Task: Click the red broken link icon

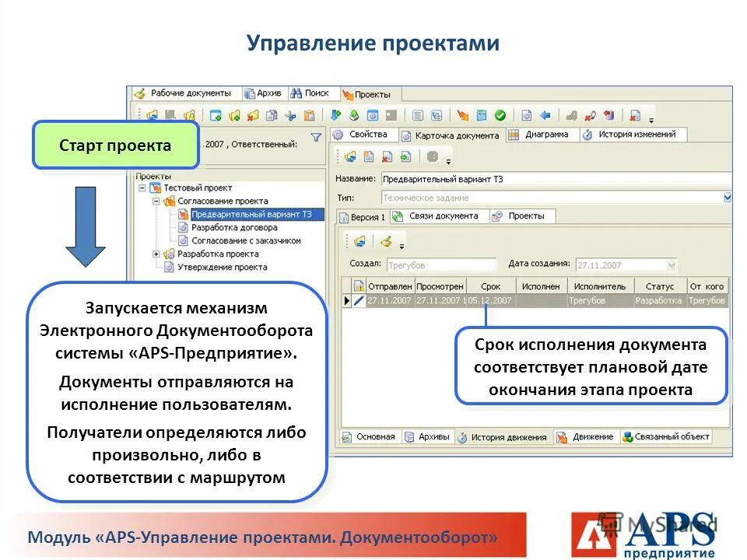Action: [x=591, y=115]
